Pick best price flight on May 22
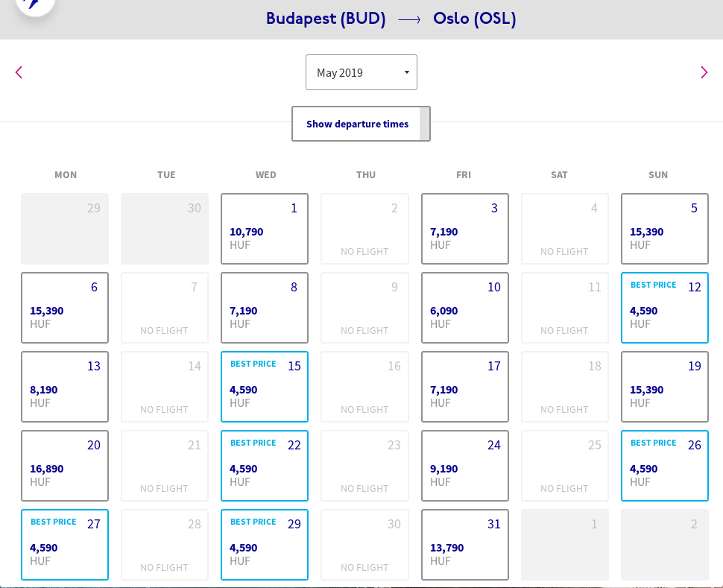723x588 pixels. pyautogui.click(x=265, y=466)
